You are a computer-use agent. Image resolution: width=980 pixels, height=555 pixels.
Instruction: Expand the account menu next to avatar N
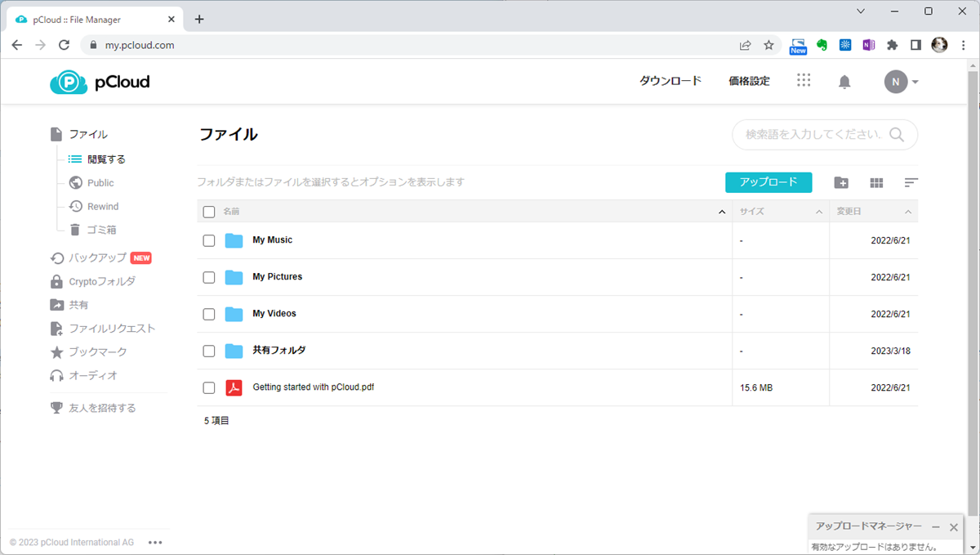(x=915, y=82)
